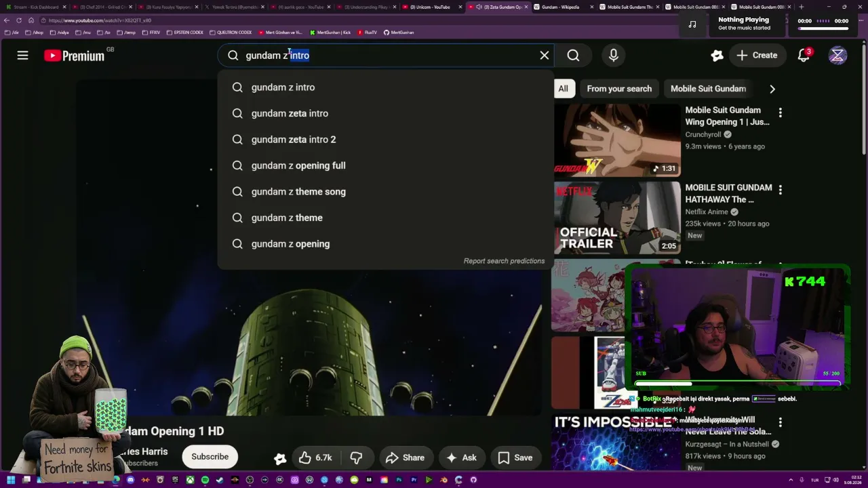Open Spotify from the taskbar
Image resolution: width=868 pixels, height=488 pixels.
click(205, 480)
